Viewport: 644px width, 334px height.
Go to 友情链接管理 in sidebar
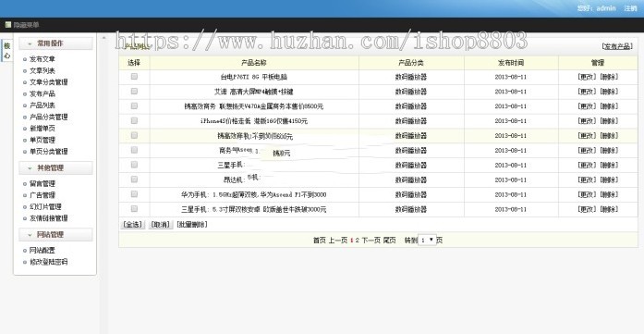[x=48, y=218]
